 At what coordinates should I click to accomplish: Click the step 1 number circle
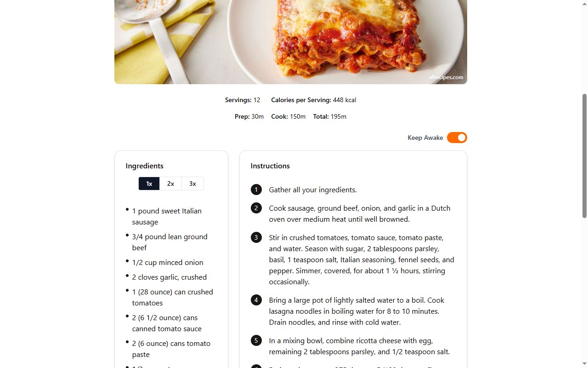pyautogui.click(x=256, y=190)
